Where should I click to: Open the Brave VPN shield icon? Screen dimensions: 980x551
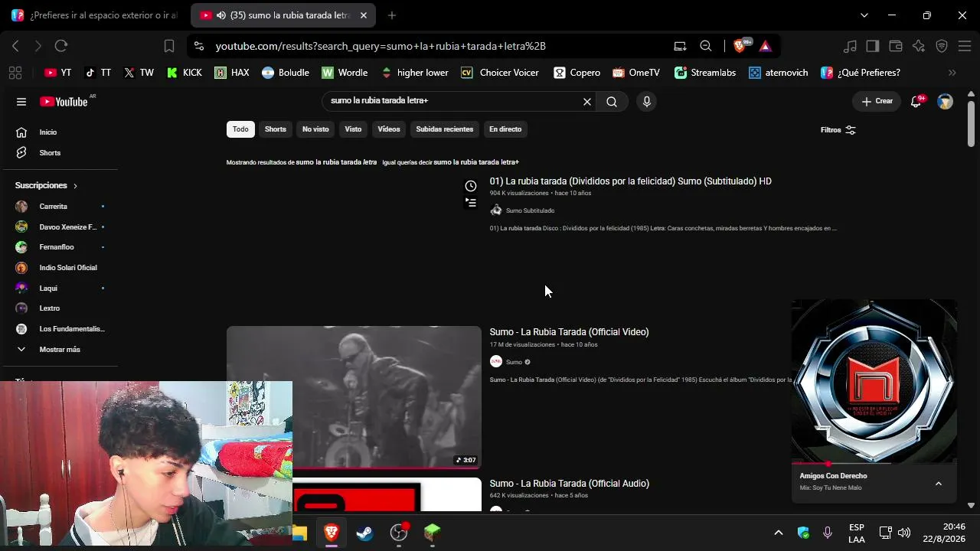[942, 46]
